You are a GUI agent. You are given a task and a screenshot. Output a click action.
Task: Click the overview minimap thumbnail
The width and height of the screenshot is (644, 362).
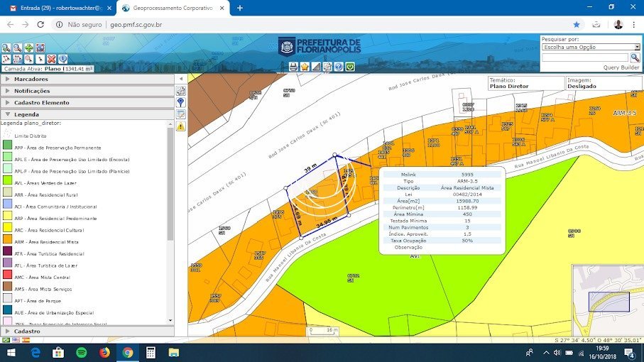click(608, 301)
